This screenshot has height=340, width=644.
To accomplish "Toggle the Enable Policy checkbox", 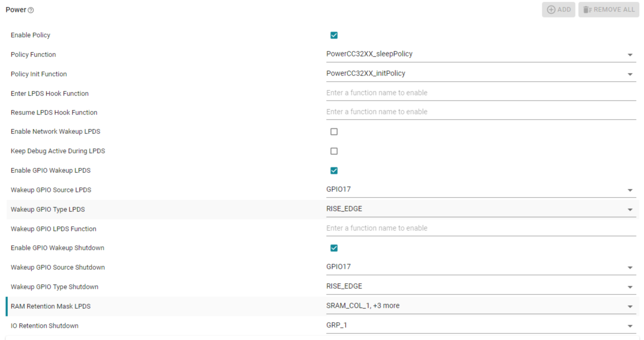I will click(x=334, y=35).
